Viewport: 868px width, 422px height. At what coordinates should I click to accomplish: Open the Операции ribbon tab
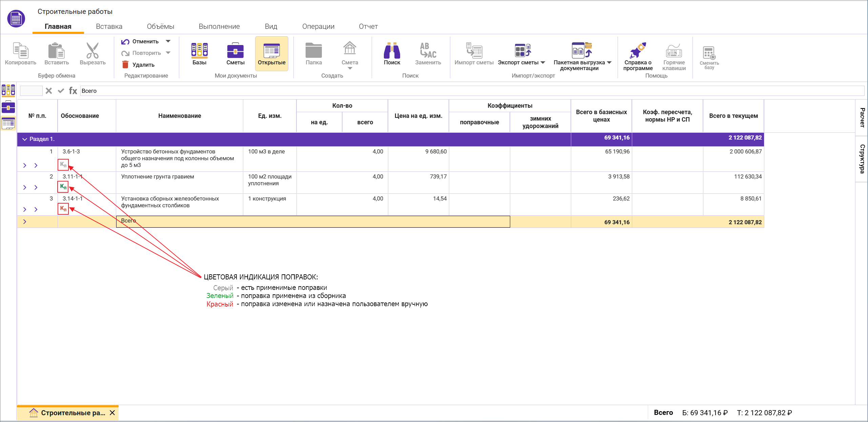[x=318, y=26]
